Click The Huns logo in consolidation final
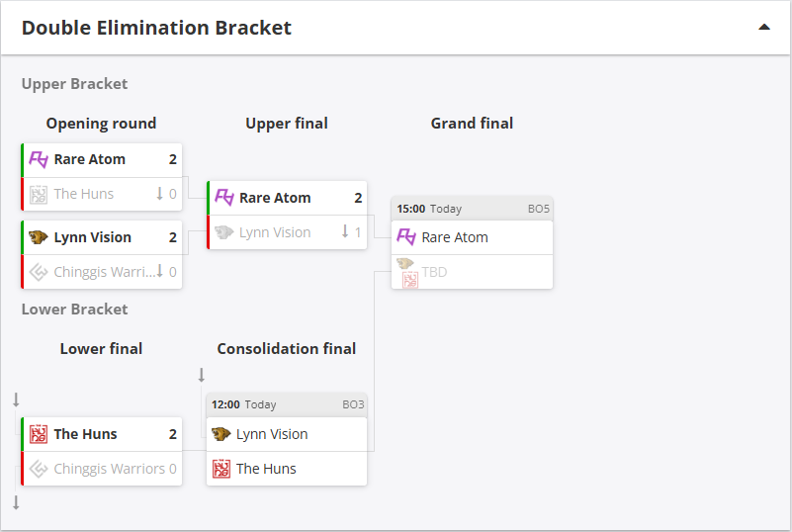This screenshot has width=792, height=532. point(221,469)
